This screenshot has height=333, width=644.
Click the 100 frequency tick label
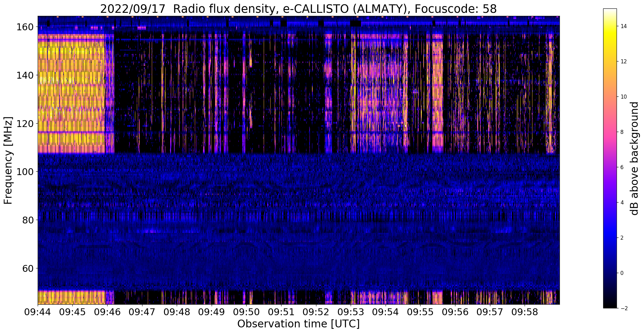(25, 172)
